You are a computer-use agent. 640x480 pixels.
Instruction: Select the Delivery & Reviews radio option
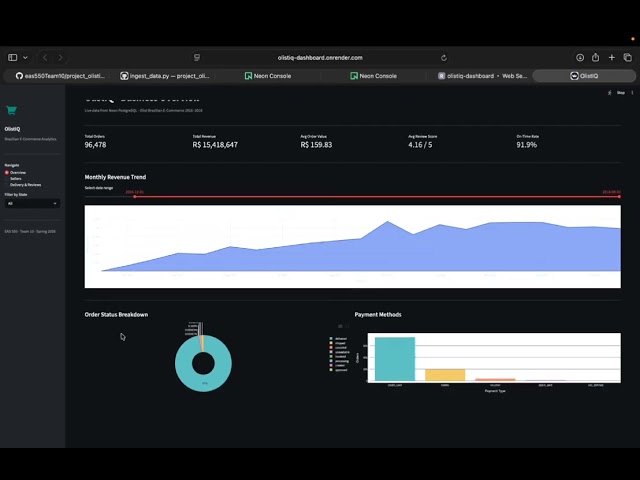point(23,185)
